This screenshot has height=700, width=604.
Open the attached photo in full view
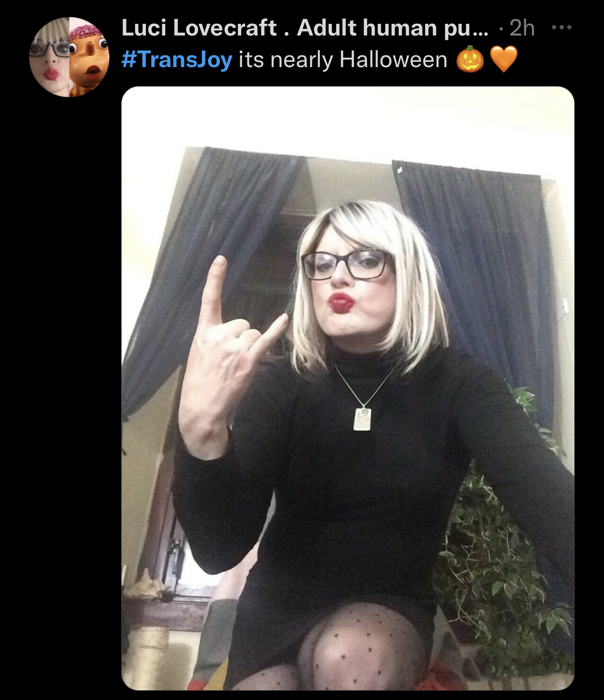coord(348,388)
